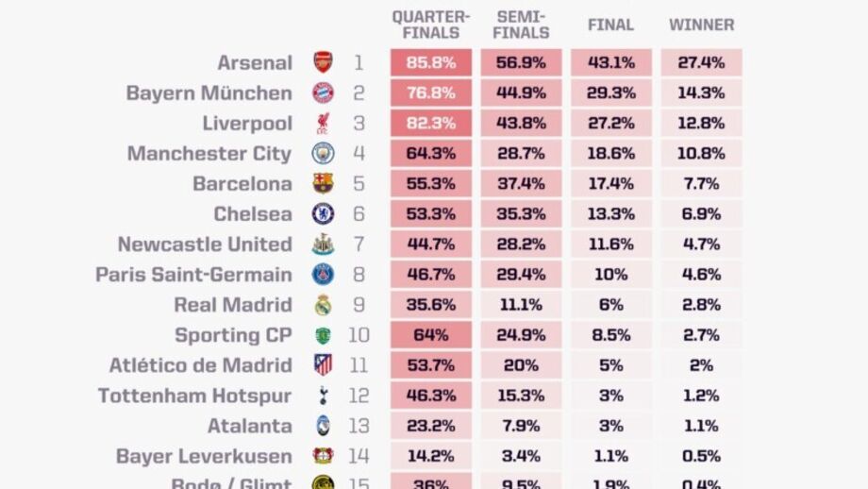Select the Quarter-Finals column header
Viewport: 868px width, 489px height.
coord(431,25)
